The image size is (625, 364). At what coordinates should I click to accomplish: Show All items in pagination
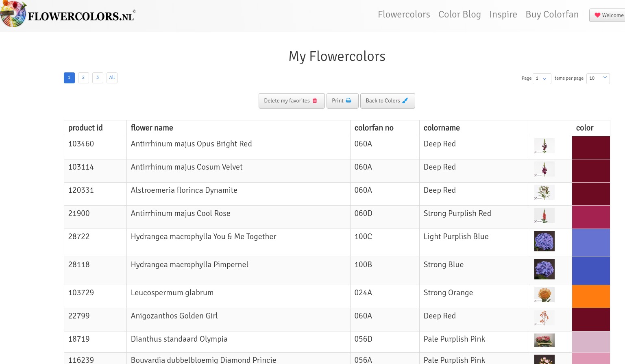112,78
